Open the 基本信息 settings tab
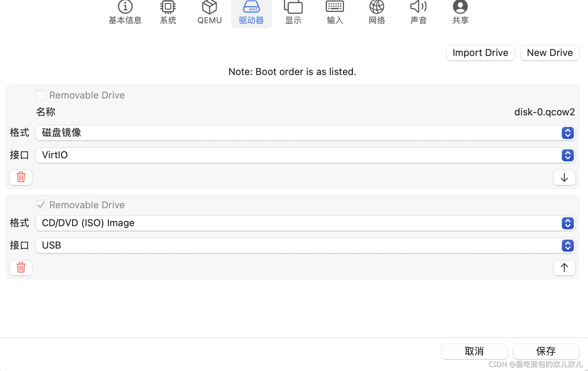 coord(125,13)
